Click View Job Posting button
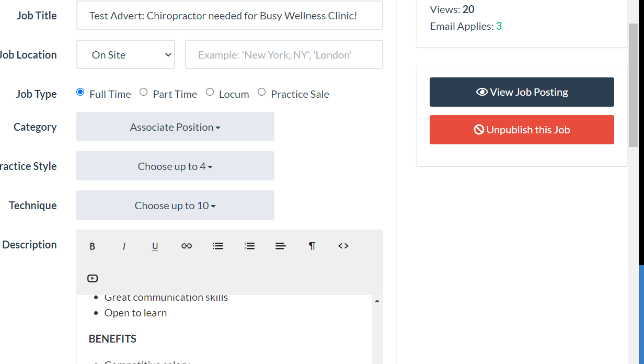 click(x=522, y=92)
